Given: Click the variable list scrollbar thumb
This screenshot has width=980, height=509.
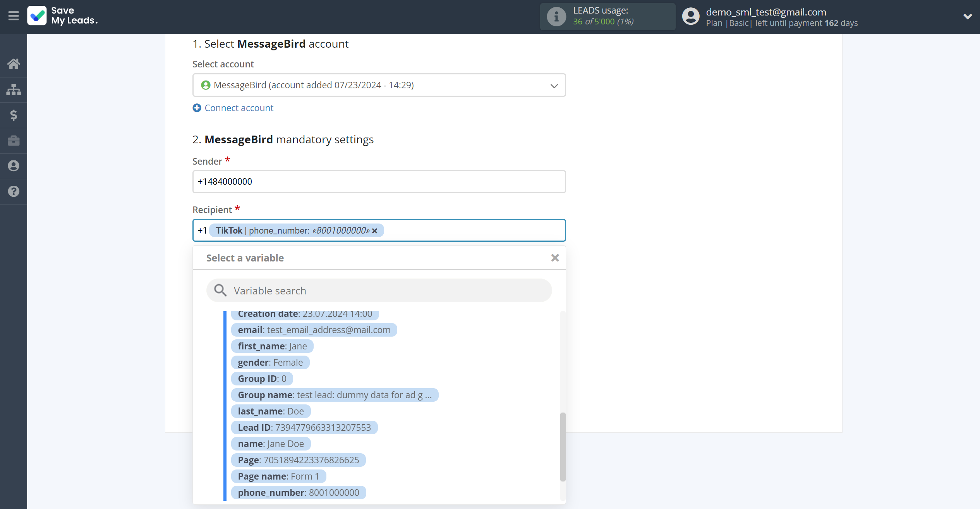Looking at the screenshot, I should click(x=563, y=447).
